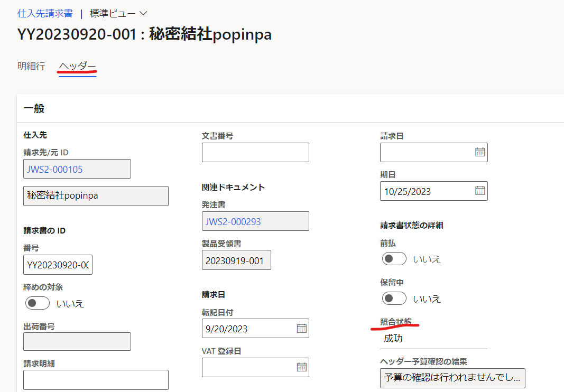Image resolution: width=564 pixels, height=392 pixels.
Task: Open calendar picker for VAT 登録日 field
Action: click(301, 367)
